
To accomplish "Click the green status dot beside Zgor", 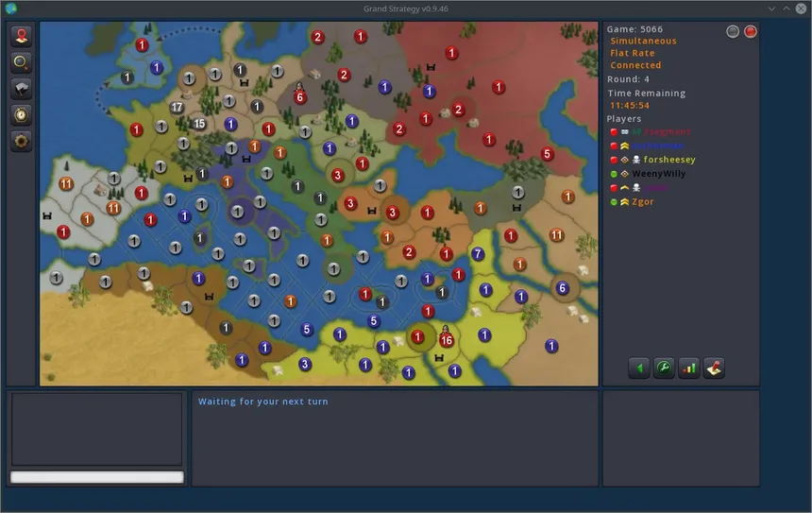I will (614, 201).
